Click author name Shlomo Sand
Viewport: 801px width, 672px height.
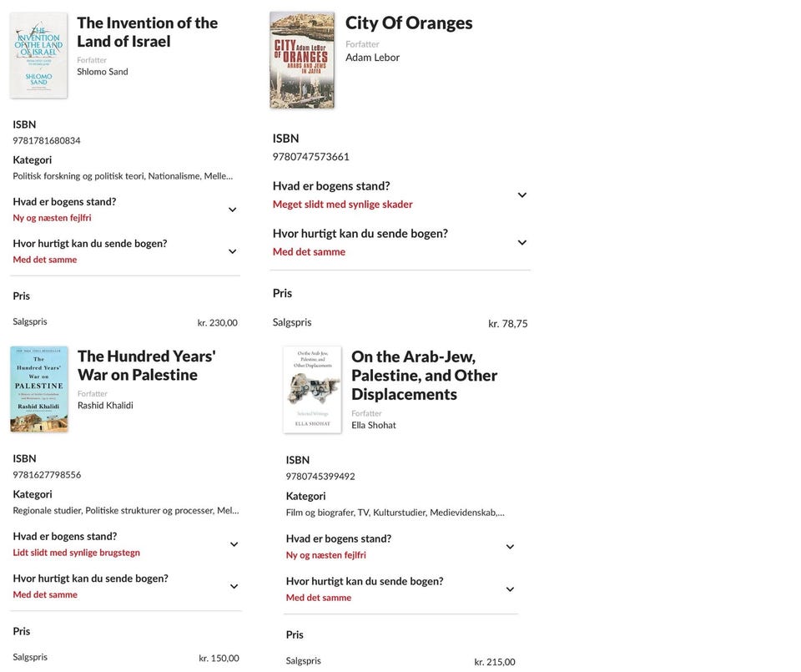[x=103, y=72]
